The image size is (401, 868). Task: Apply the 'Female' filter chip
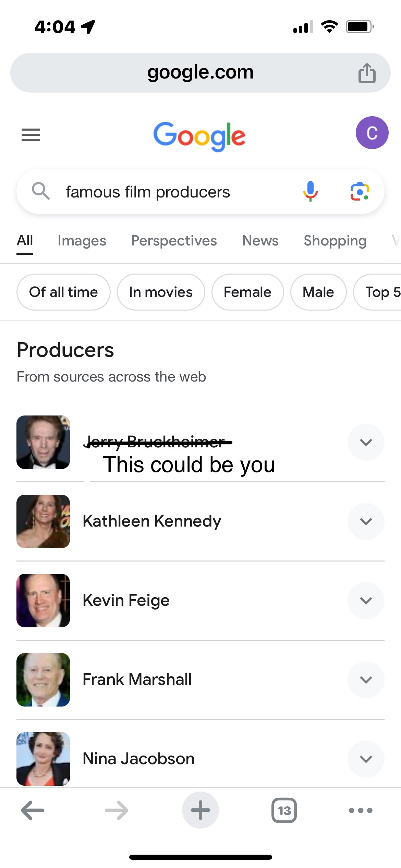click(247, 292)
